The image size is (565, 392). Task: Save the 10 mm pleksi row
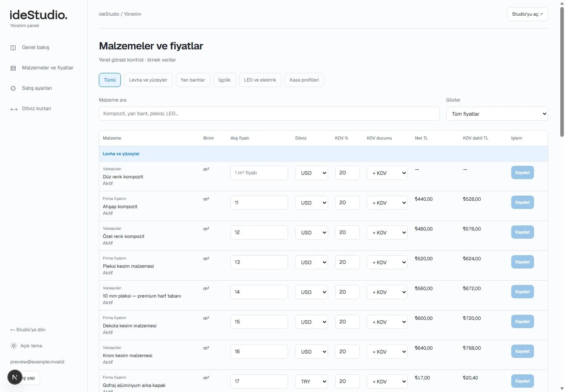(523, 292)
